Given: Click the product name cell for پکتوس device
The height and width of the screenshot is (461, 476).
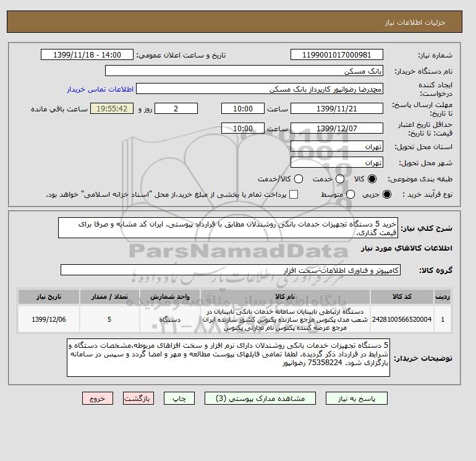Looking at the screenshot, I should point(285,319).
